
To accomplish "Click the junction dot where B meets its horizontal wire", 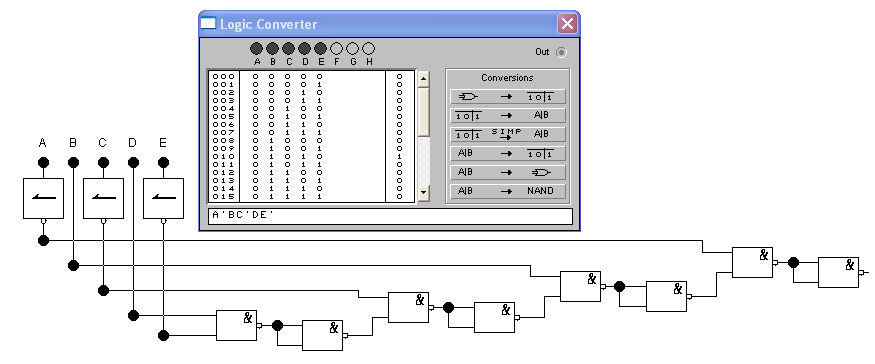I will (73, 265).
